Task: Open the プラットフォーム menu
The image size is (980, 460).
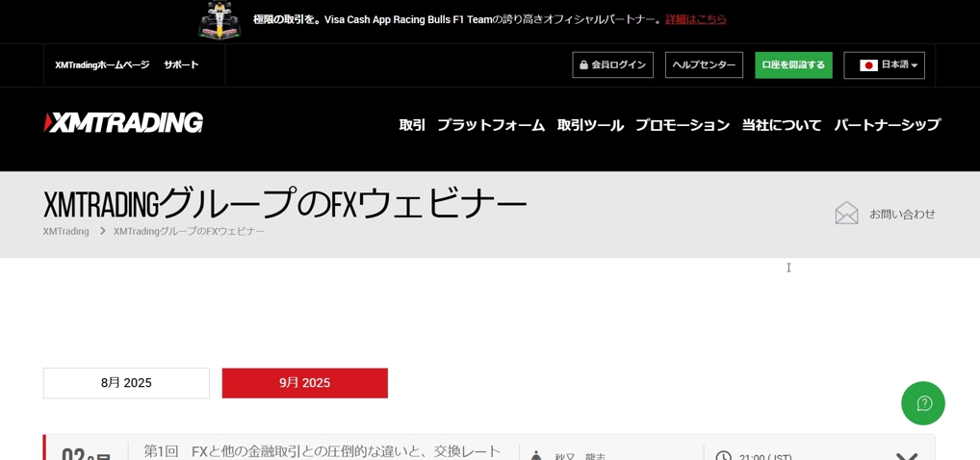Action: [491, 125]
